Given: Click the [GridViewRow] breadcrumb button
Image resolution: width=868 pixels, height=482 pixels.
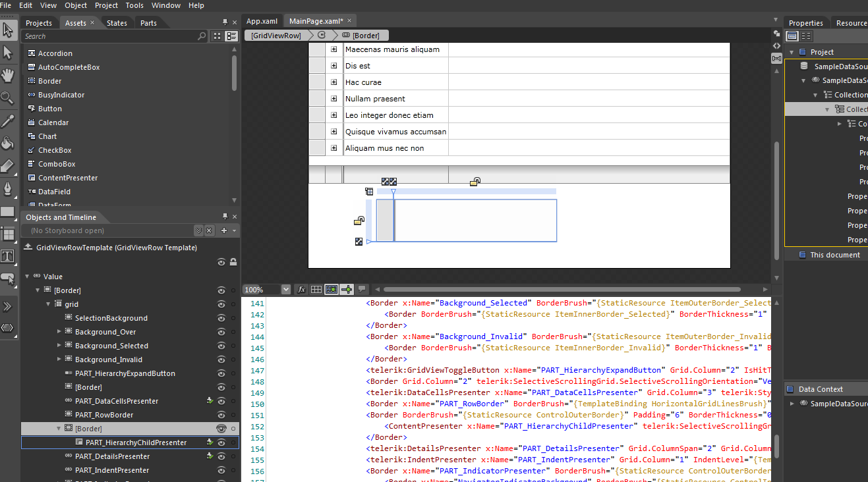Looking at the screenshot, I should (275, 36).
